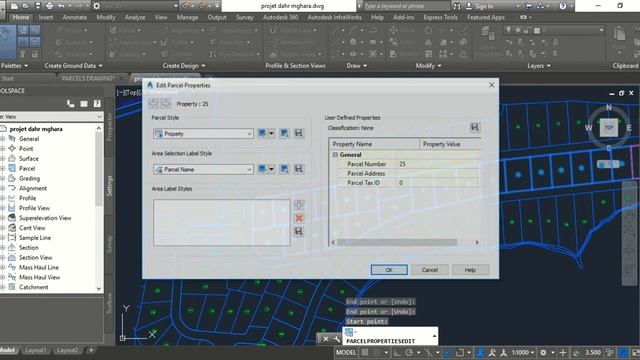Click the TOP face of the ViewCube
Screen dimensions: 640x360
pyautogui.click(x=609, y=127)
